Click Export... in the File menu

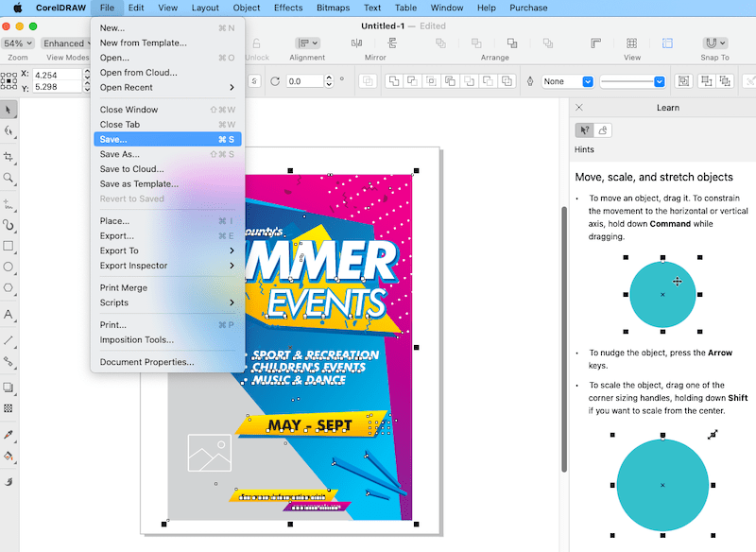(x=116, y=235)
